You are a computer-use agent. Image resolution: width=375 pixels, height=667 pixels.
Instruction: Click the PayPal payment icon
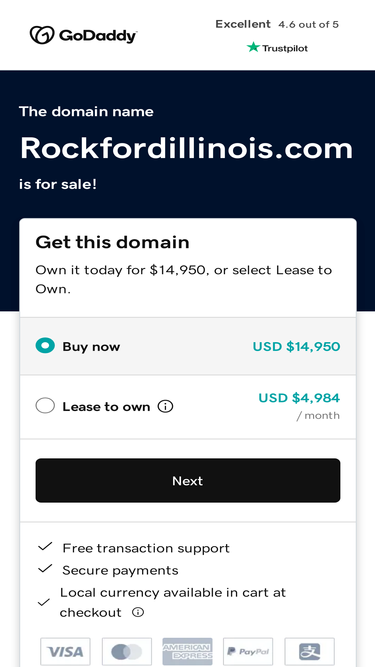click(x=248, y=651)
